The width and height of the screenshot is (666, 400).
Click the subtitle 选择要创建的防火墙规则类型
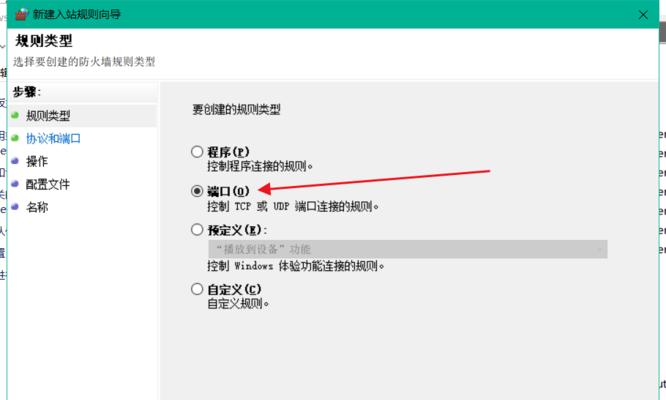pos(84,62)
